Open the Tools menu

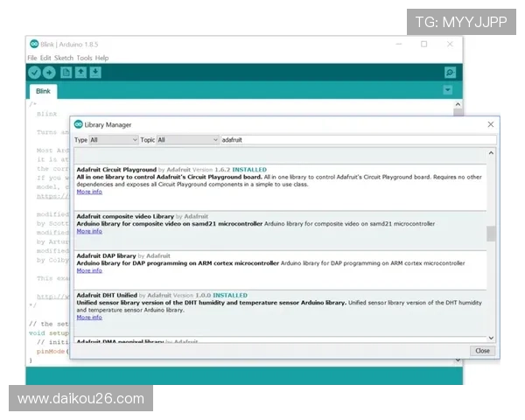click(x=84, y=58)
